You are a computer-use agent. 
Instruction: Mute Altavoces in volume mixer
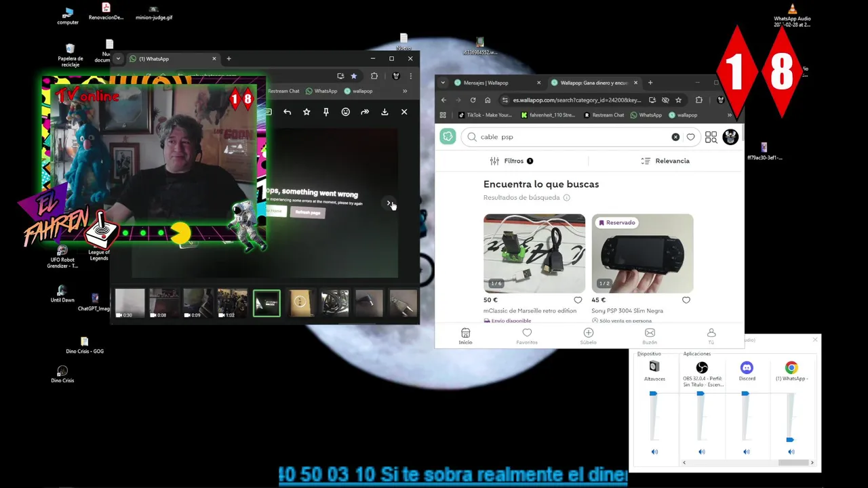click(x=654, y=452)
